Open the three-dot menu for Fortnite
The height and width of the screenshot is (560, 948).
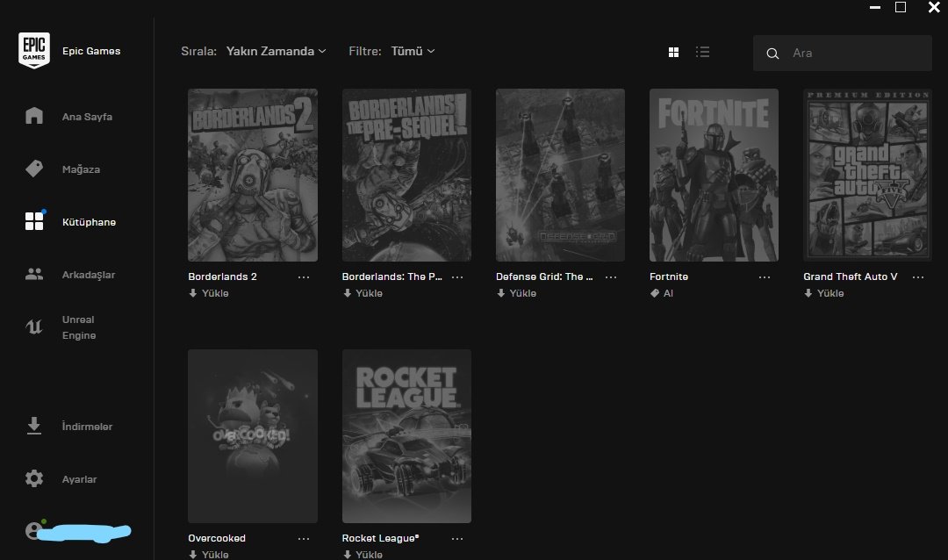click(x=765, y=277)
